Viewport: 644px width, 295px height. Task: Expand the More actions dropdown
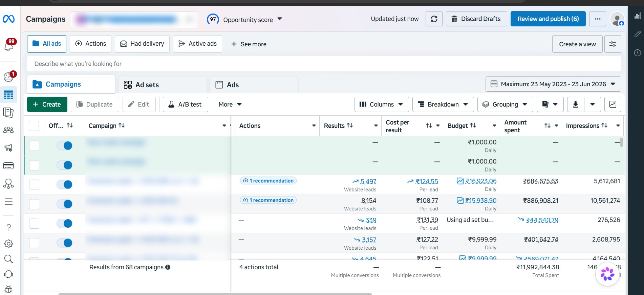point(230,104)
